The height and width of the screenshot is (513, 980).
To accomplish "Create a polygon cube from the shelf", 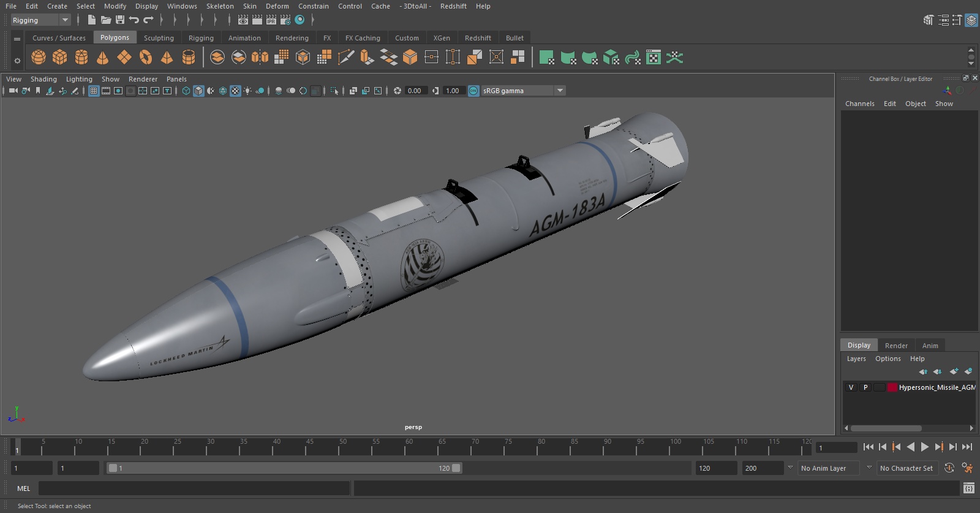I will [60, 58].
